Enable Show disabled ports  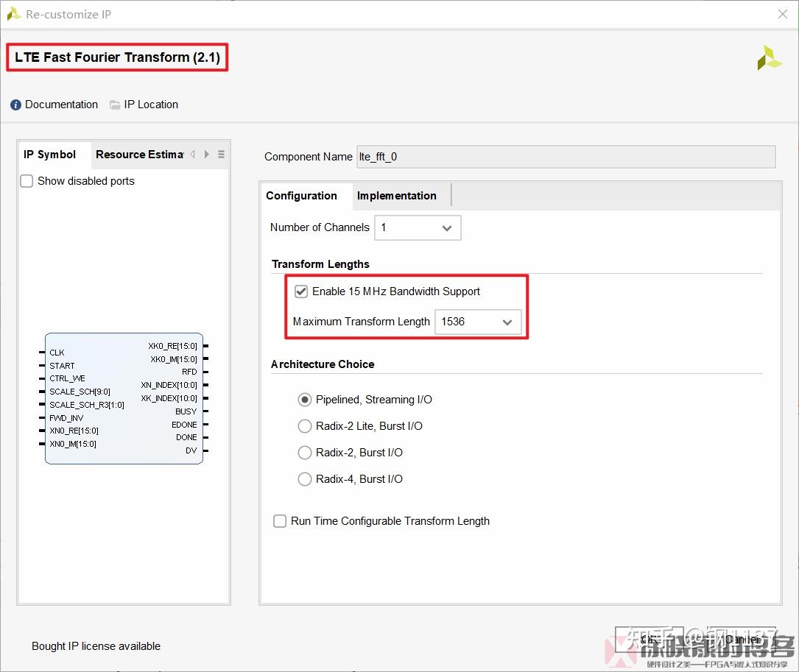point(26,180)
